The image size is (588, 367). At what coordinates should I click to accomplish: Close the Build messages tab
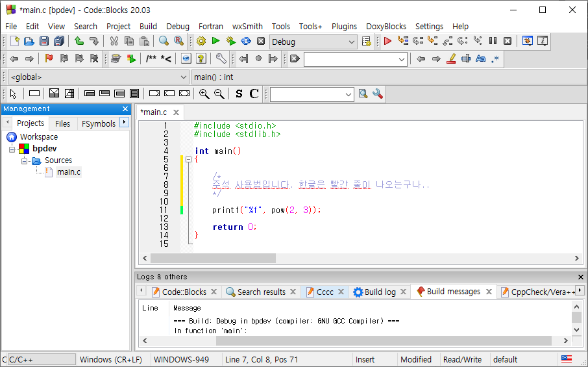click(x=489, y=292)
